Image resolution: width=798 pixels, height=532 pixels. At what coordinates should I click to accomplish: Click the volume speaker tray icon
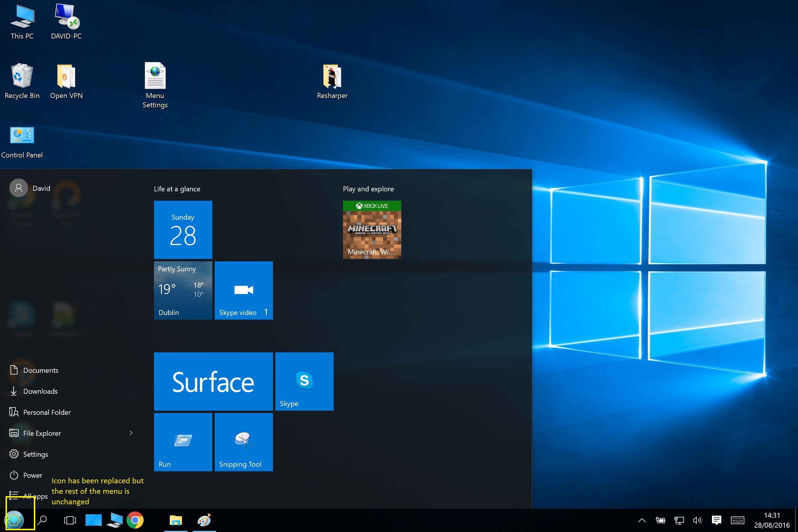pyautogui.click(x=697, y=520)
